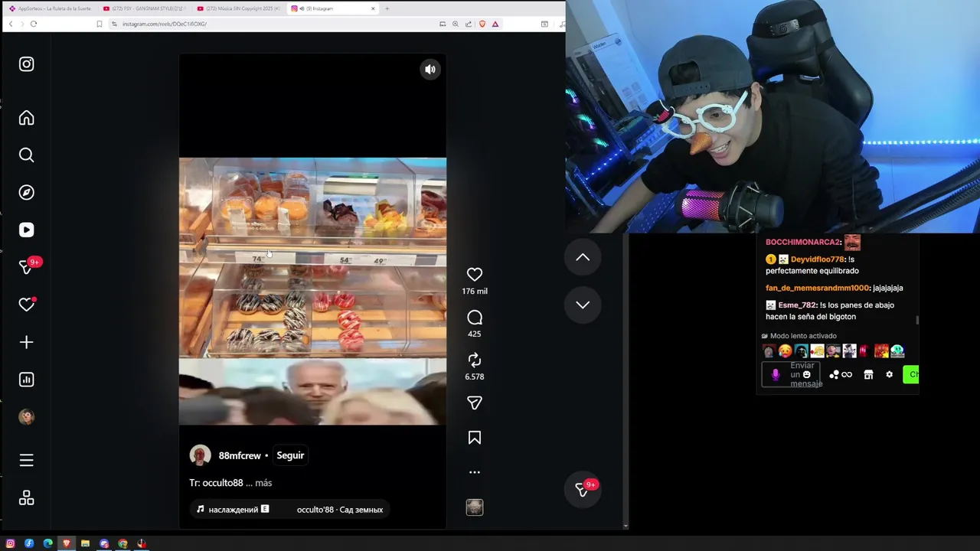Open Brave browser on taskbar
Screen dimensions: 980x551
click(67, 543)
